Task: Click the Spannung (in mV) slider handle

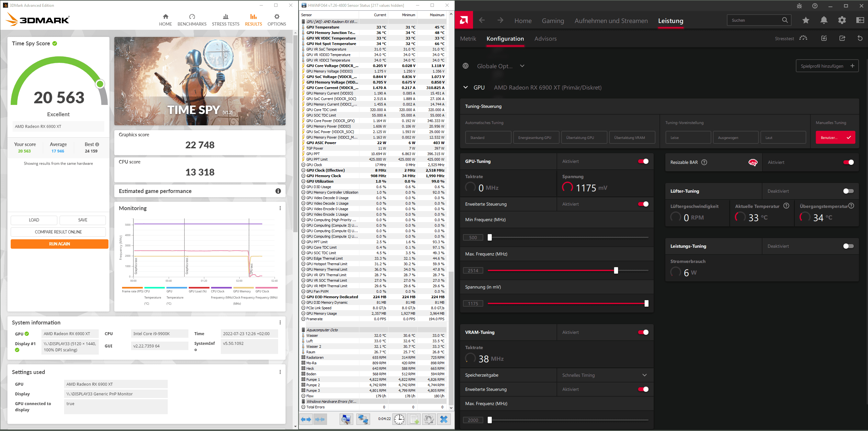Action: click(x=646, y=303)
